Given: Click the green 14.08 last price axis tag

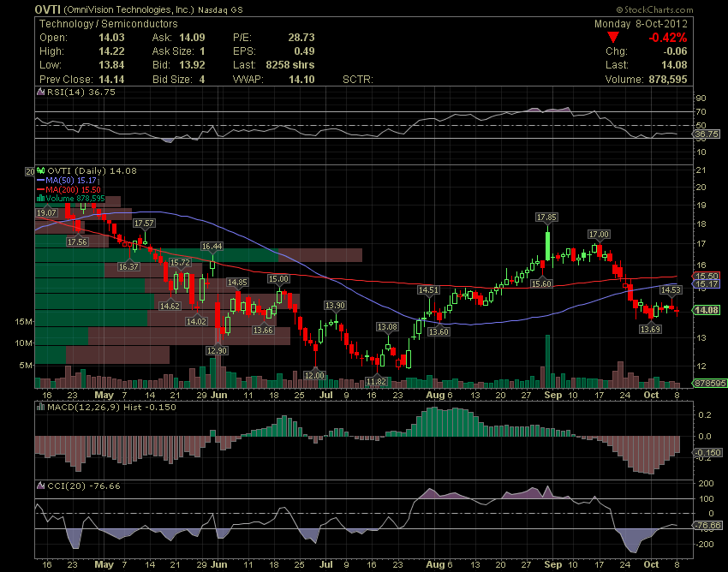Looking at the screenshot, I should (x=707, y=310).
